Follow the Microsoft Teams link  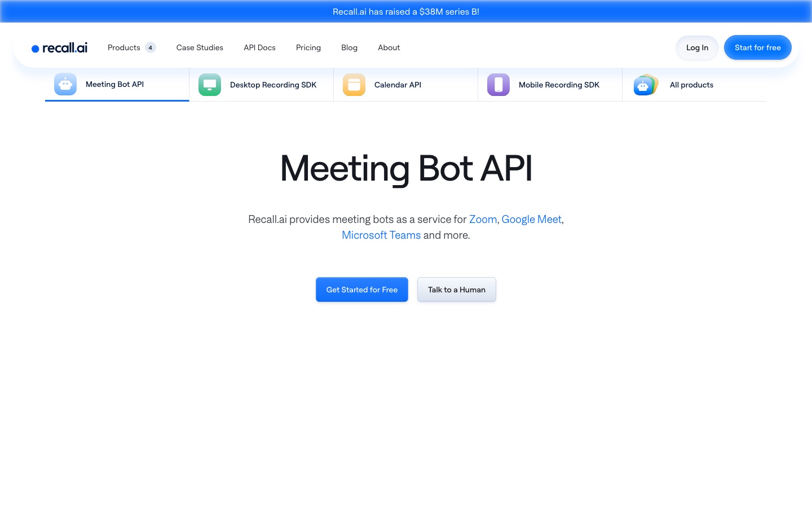click(381, 235)
